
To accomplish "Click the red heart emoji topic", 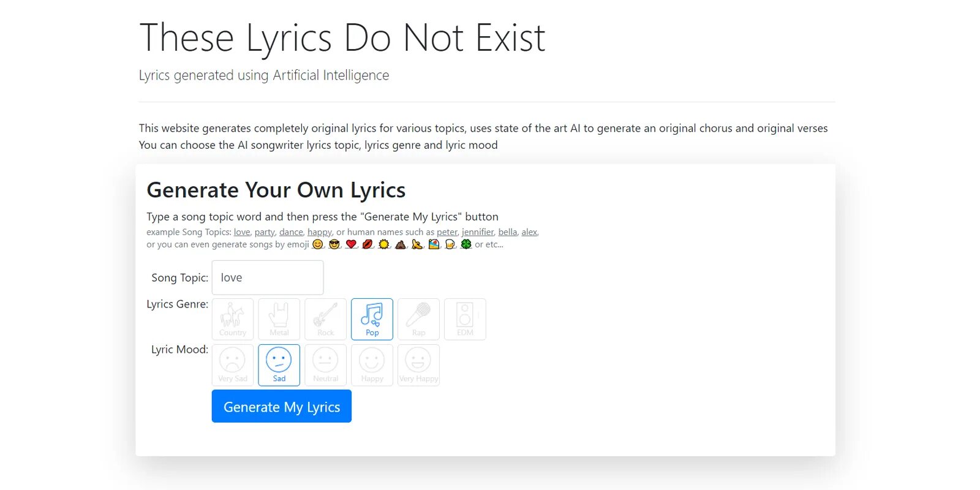I will point(351,244).
